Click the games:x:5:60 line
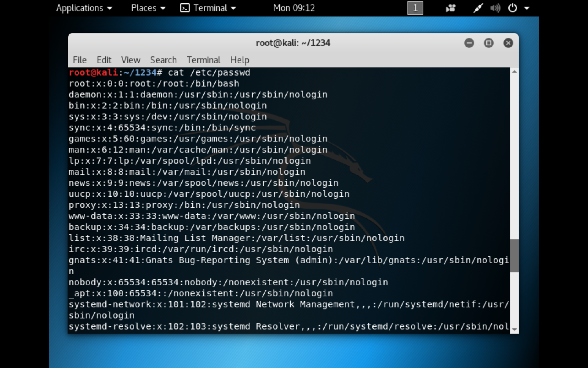This screenshot has height=368, width=588. coord(198,139)
